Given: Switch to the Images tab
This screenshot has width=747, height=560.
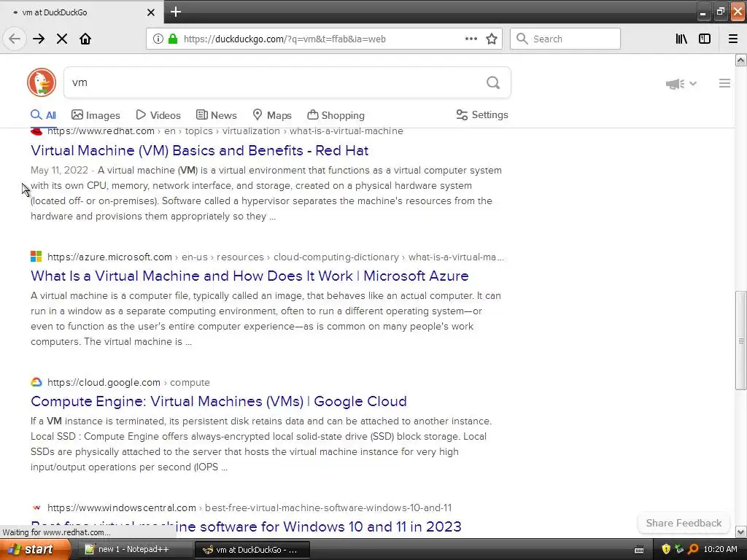Looking at the screenshot, I should pos(96,115).
